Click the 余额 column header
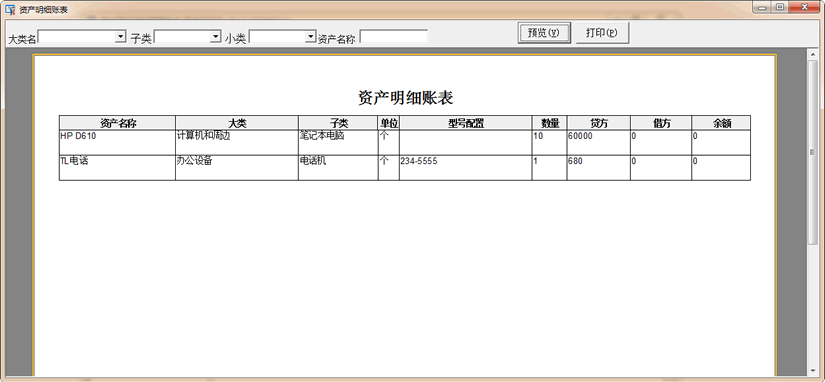The width and height of the screenshot is (825, 382). (721, 123)
